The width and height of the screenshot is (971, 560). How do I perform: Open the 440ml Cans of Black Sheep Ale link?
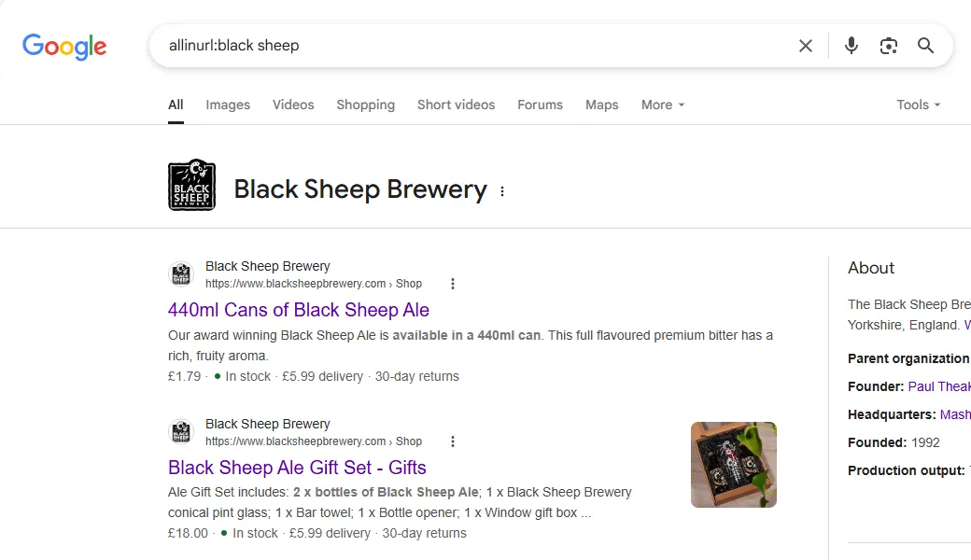299,309
